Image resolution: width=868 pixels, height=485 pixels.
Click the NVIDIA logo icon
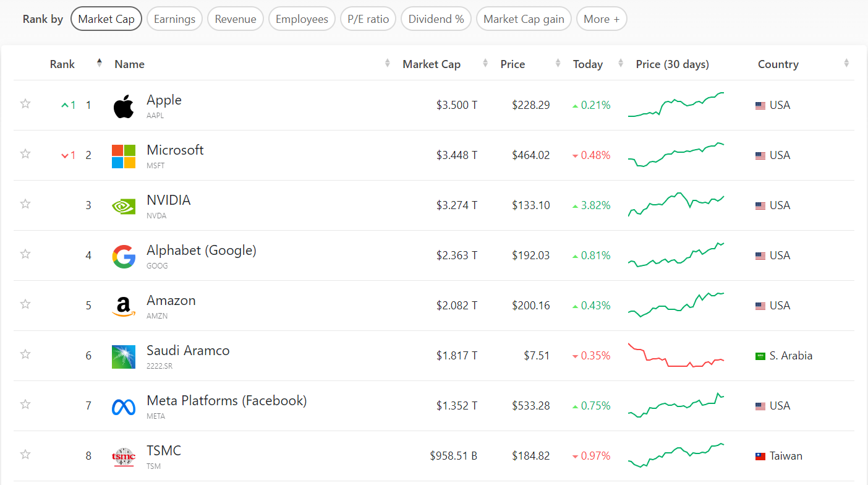pos(124,206)
